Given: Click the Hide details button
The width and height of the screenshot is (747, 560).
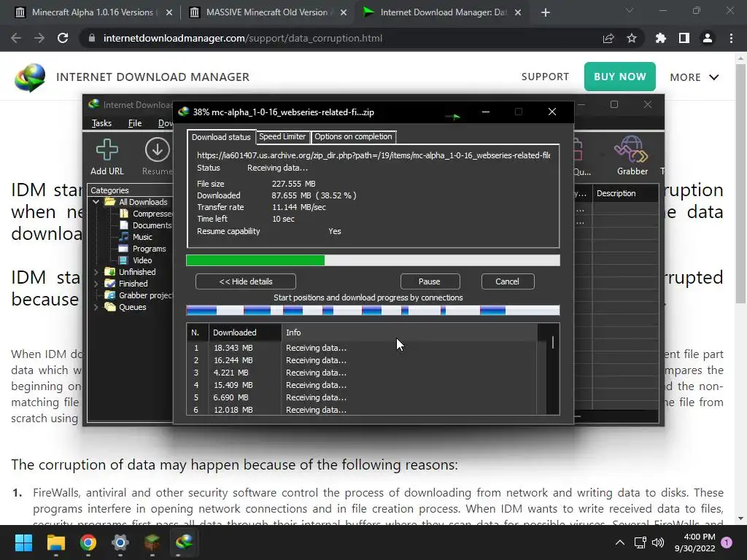Looking at the screenshot, I should click(246, 281).
